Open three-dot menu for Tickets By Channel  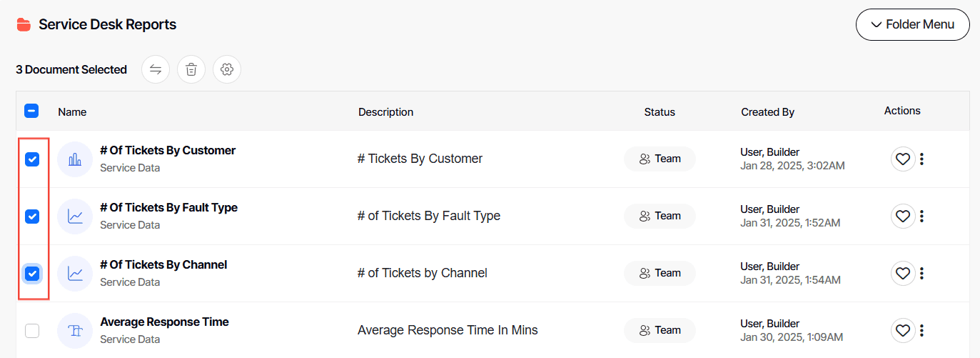coord(921,273)
